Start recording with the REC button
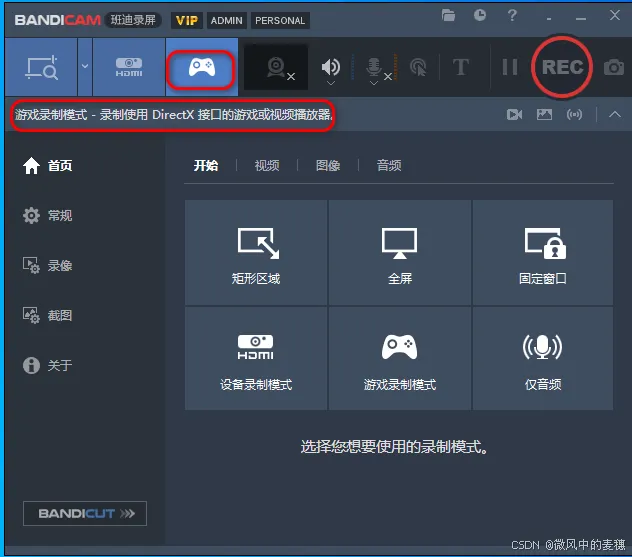The width and height of the screenshot is (632, 557). [562, 67]
